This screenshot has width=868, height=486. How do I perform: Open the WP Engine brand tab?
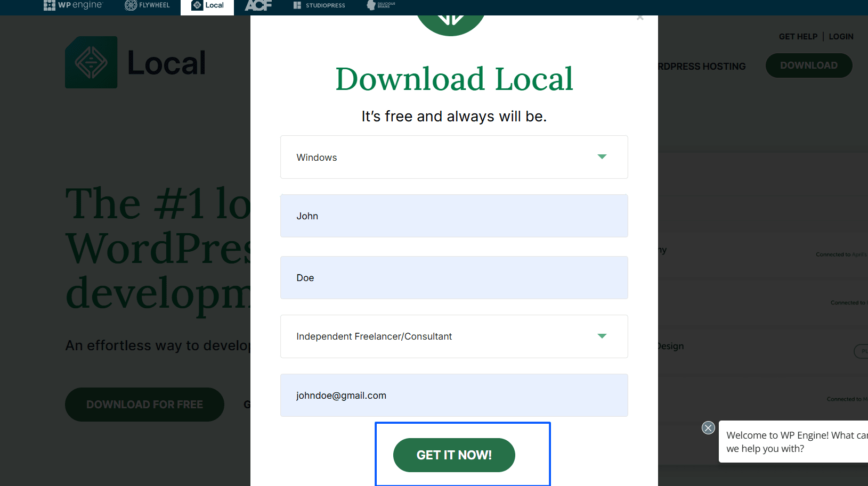pos(72,5)
